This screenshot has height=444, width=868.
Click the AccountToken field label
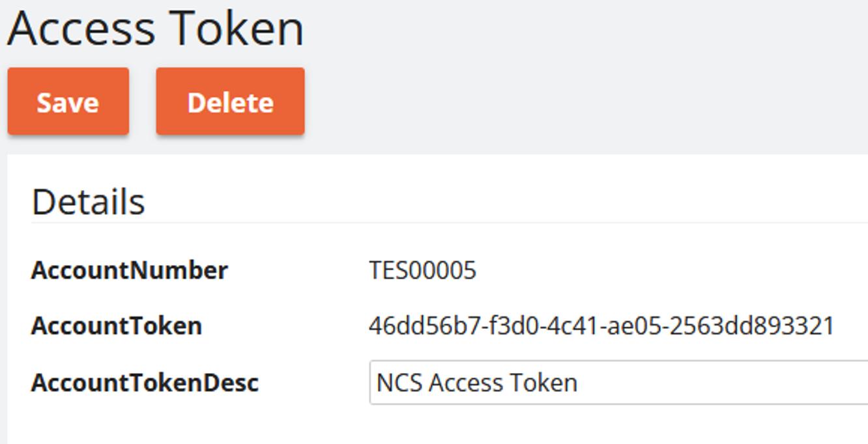pos(116,326)
